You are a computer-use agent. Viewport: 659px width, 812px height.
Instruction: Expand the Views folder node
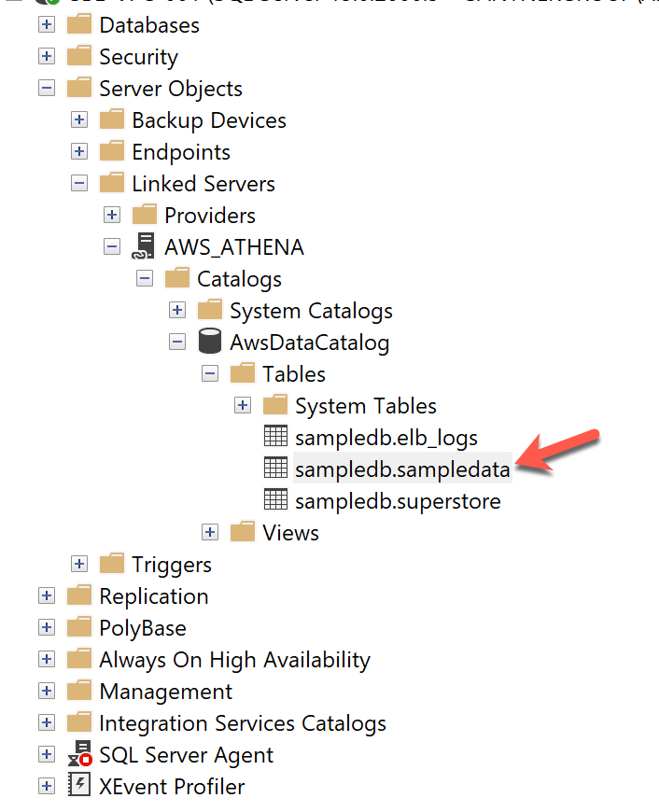[x=210, y=533]
